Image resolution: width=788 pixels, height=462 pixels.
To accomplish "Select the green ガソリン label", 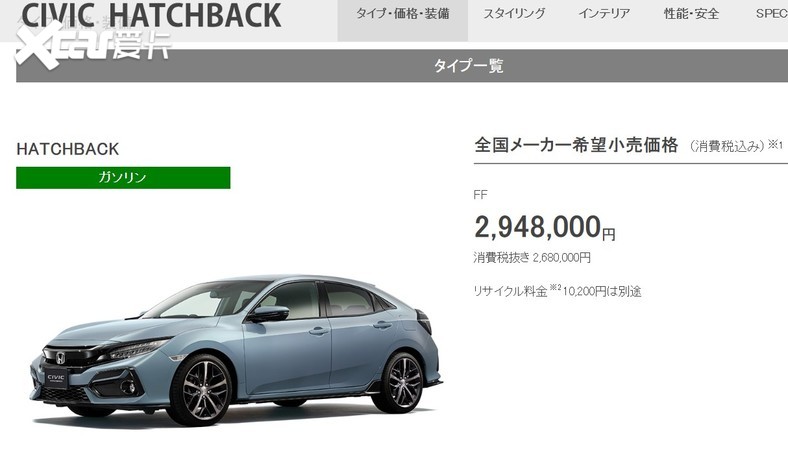I will (x=123, y=178).
